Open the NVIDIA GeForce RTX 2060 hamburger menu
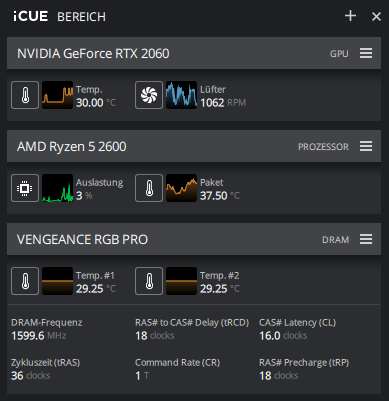Screen dimensions: 389x401 [366, 53]
